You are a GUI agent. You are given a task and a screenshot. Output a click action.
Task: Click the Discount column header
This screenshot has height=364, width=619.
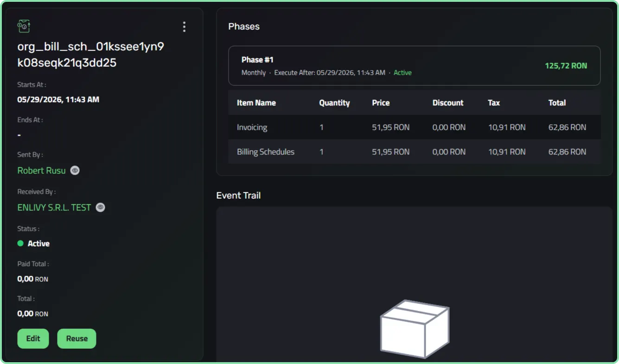click(x=448, y=103)
